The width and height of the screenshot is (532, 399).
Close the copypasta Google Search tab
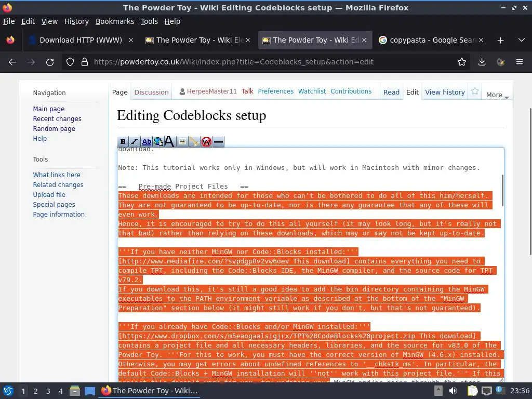(x=481, y=40)
